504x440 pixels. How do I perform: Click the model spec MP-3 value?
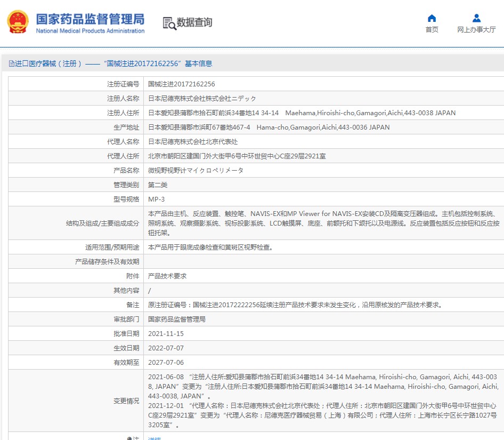(x=156, y=199)
